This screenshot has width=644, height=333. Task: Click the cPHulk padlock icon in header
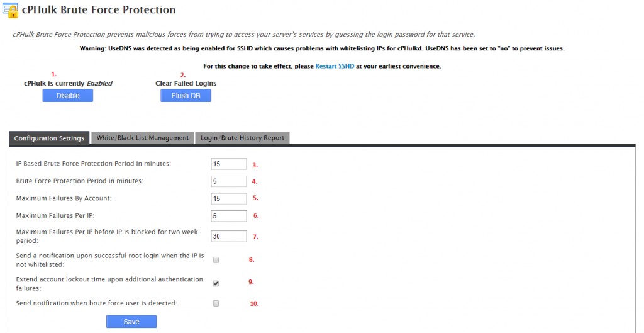coord(10,10)
